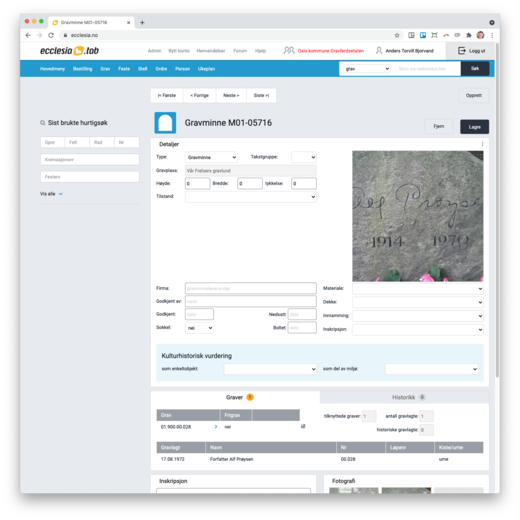
Task: Click the Oslo kommune group icon
Action: 289,51
